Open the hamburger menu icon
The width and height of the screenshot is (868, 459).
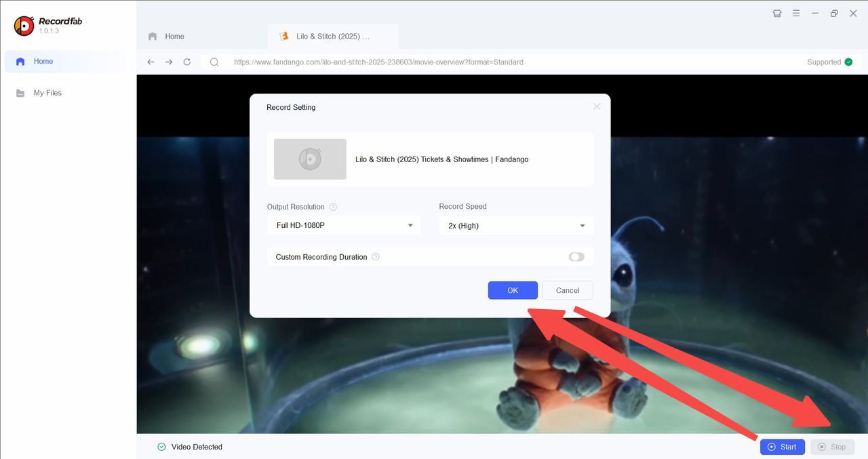click(796, 14)
